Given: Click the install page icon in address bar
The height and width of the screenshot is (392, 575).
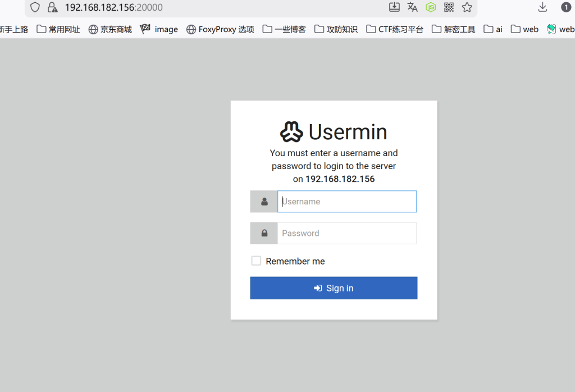Looking at the screenshot, I should click(x=394, y=7).
